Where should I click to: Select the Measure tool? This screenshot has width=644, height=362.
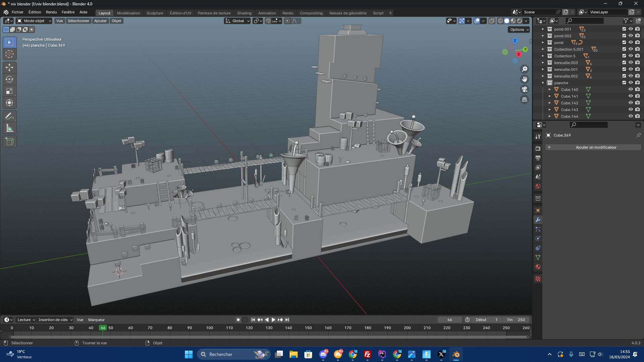click(9, 128)
